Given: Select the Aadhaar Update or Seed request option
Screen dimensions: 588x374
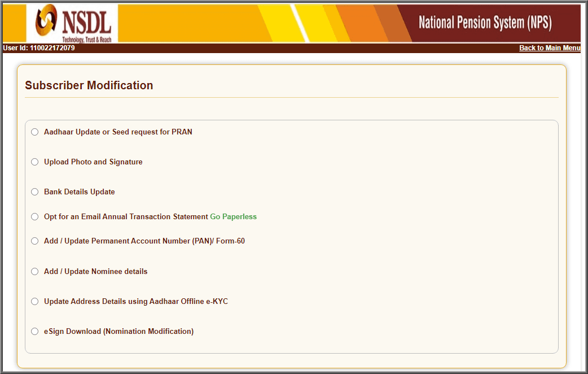Looking at the screenshot, I should click(34, 132).
